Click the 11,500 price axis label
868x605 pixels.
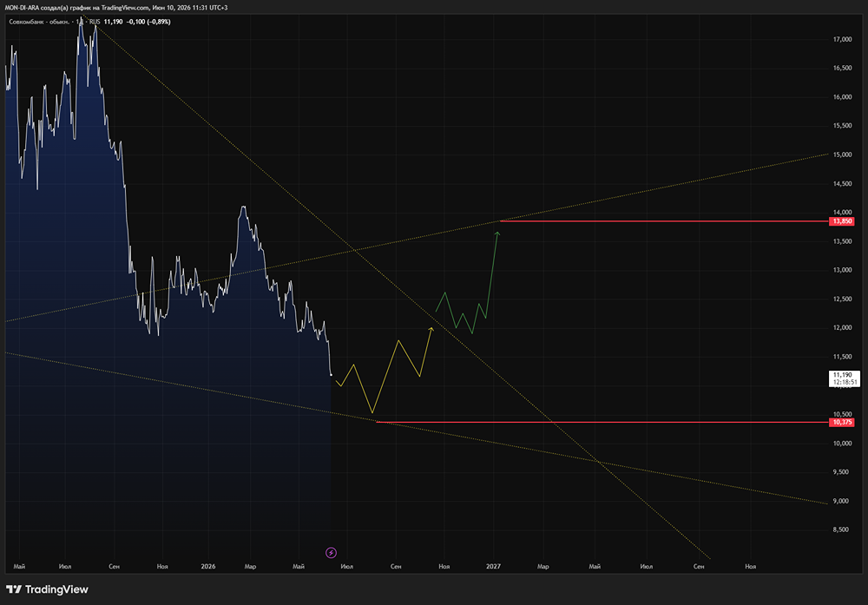(843, 357)
